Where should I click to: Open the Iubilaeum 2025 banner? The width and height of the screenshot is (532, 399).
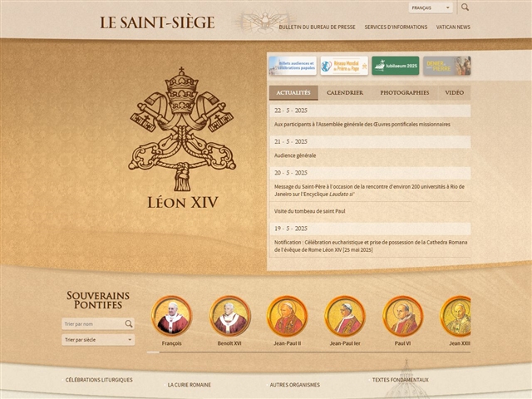(x=396, y=66)
